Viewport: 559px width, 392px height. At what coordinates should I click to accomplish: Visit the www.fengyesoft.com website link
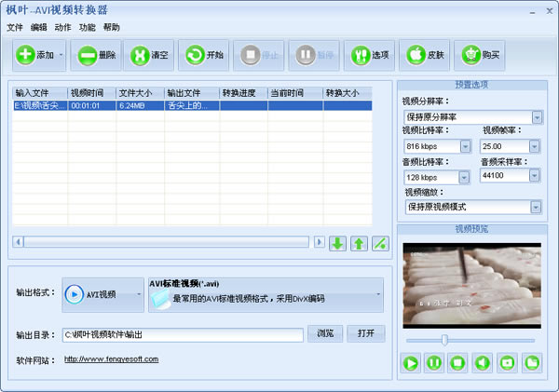pos(111,359)
